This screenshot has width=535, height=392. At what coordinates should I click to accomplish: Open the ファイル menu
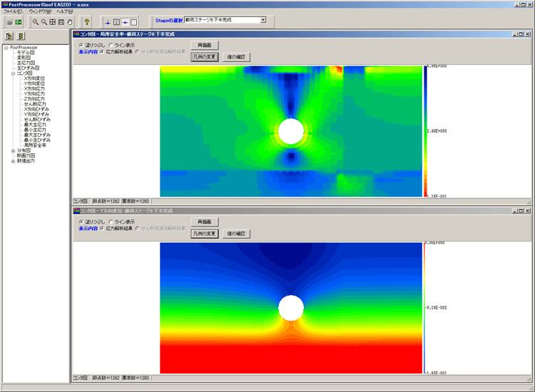click(14, 11)
